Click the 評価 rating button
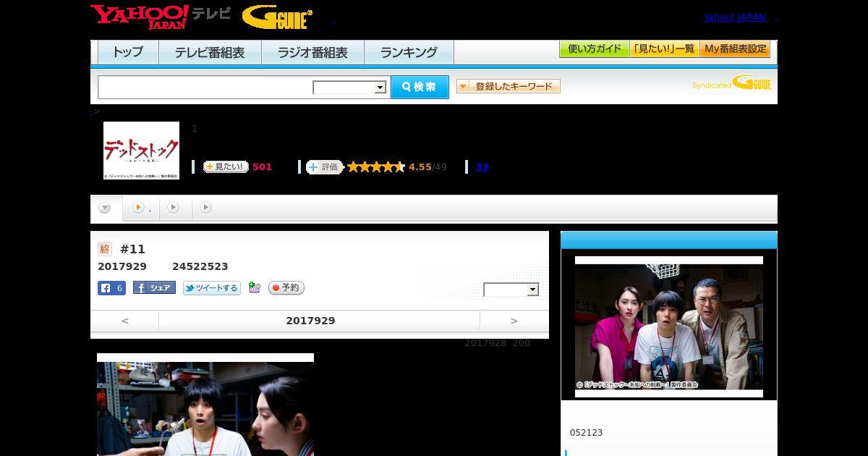 click(324, 167)
